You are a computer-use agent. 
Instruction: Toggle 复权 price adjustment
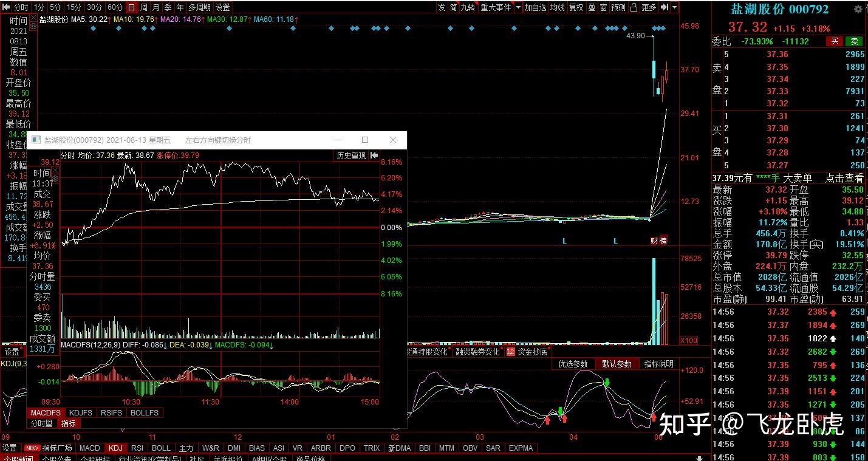(576, 7)
